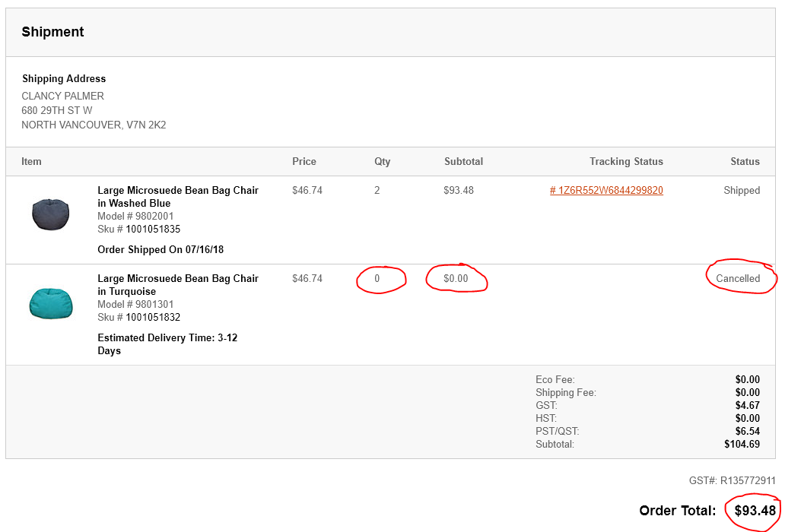Click the Item column header
The width and height of the screenshot is (785, 532).
click(x=31, y=161)
